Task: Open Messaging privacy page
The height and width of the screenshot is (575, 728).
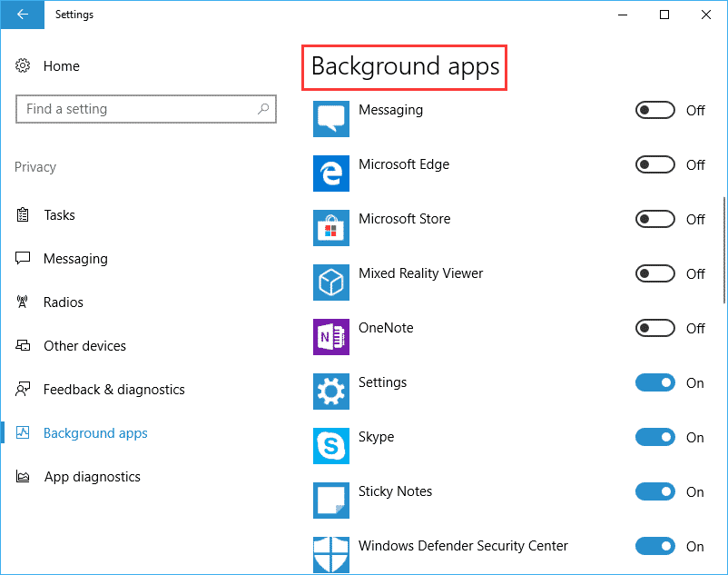Action: point(75,259)
